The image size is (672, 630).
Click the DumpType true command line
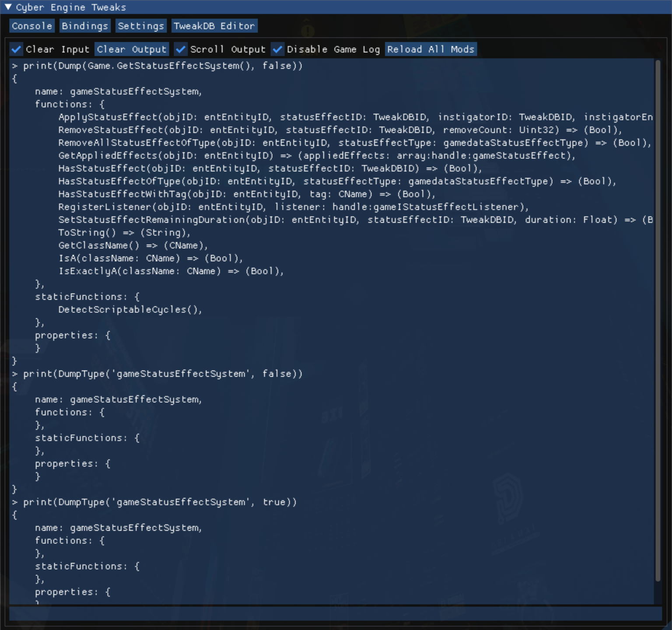pyautogui.click(x=155, y=502)
